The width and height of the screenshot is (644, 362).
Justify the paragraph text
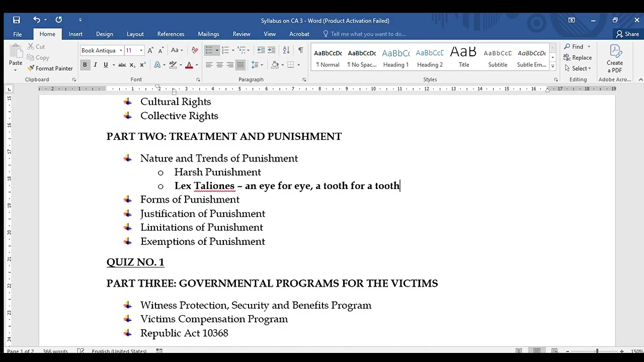(x=240, y=65)
